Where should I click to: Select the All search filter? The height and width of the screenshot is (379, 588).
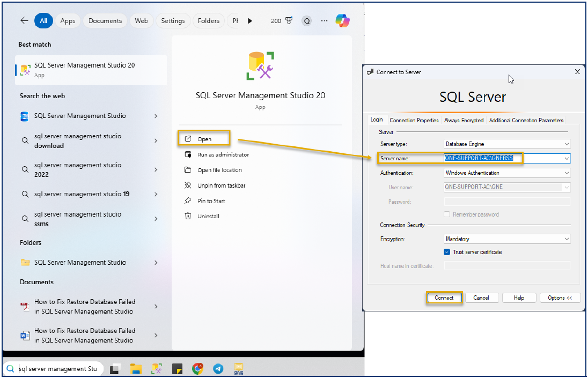43,20
